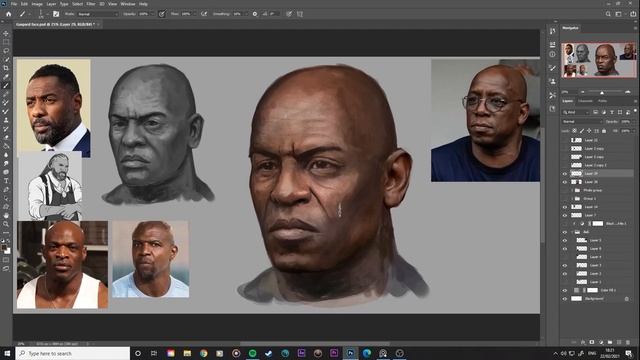This screenshot has width=640, height=360.
Task: Open the File menu
Action: coord(14,4)
